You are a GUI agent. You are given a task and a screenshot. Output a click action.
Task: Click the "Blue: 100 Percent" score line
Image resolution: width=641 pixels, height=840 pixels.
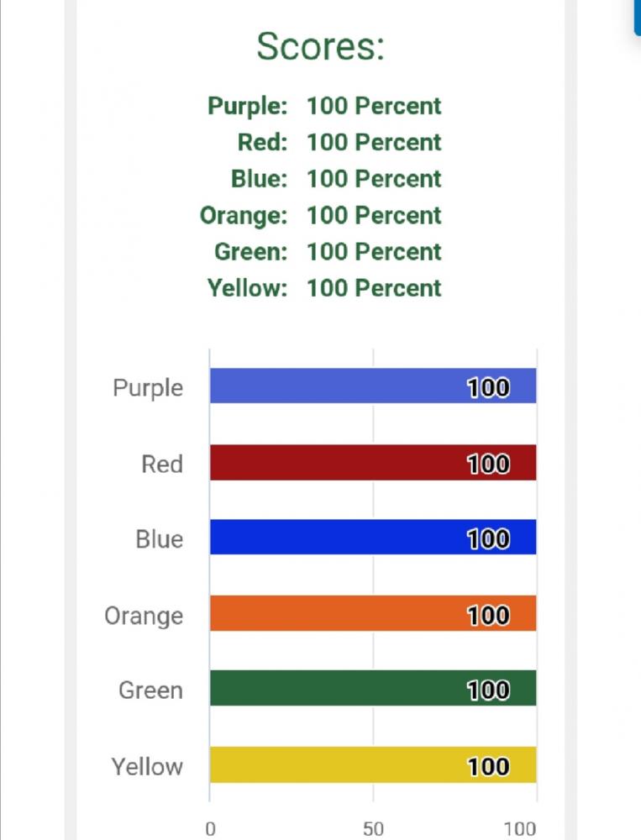tap(335, 179)
